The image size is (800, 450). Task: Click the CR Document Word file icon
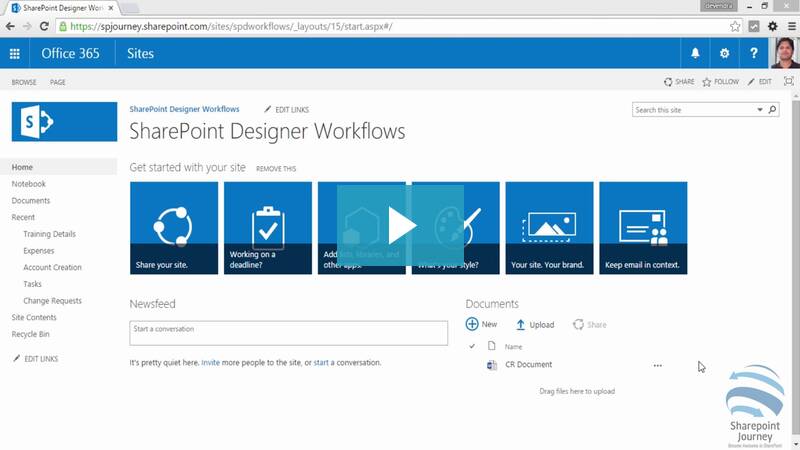492,365
